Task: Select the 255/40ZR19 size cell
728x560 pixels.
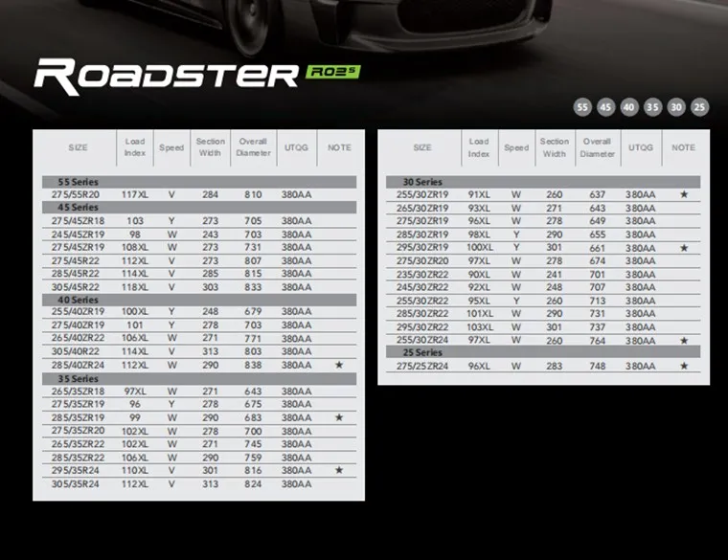Action: pyautogui.click(x=78, y=311)
